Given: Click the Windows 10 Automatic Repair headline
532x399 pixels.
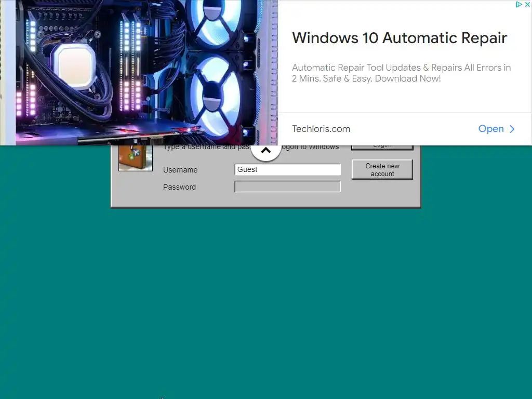Looking at the screenshot, I should click(400, 38).
